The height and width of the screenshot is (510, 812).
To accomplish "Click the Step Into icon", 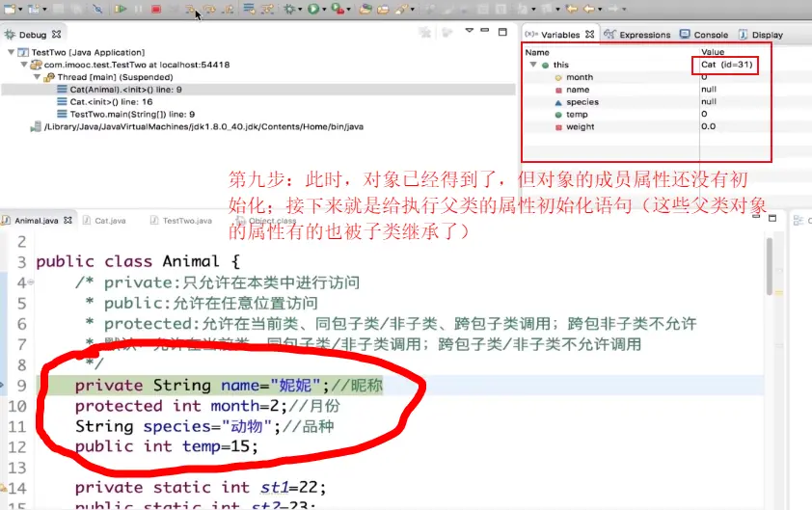I will pyautogui.click(x=191, y=9).
